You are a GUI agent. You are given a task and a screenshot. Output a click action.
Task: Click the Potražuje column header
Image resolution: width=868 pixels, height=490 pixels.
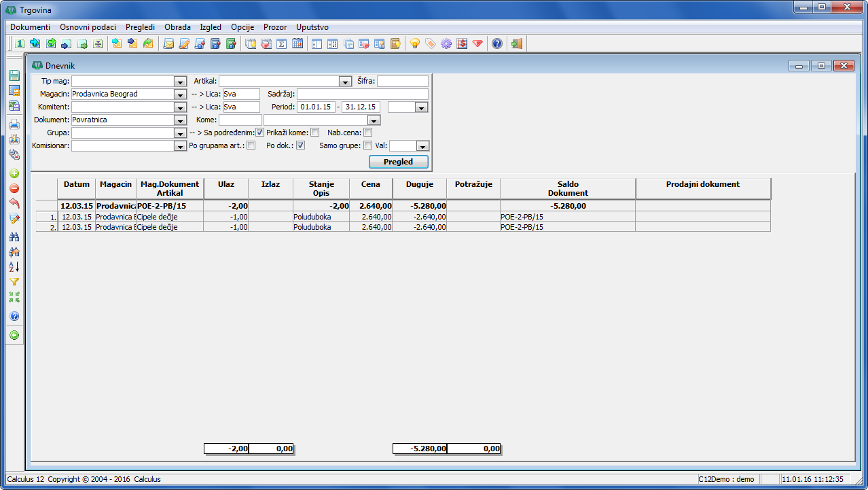coord(473,188)
